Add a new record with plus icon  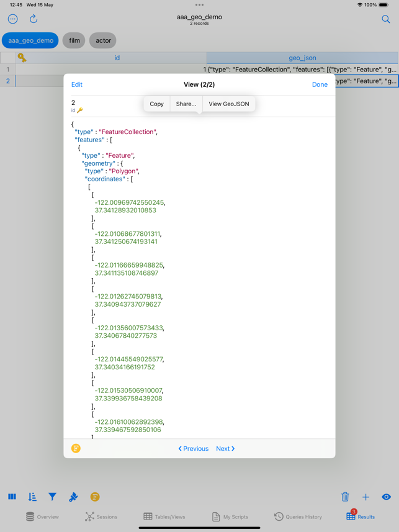click(x=365, y=497)
